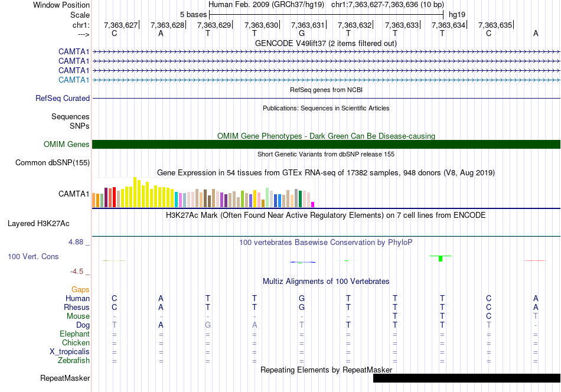Click the G base in the Dog alignment row
This screenshot has height=392, width=561.
(207, 325)
